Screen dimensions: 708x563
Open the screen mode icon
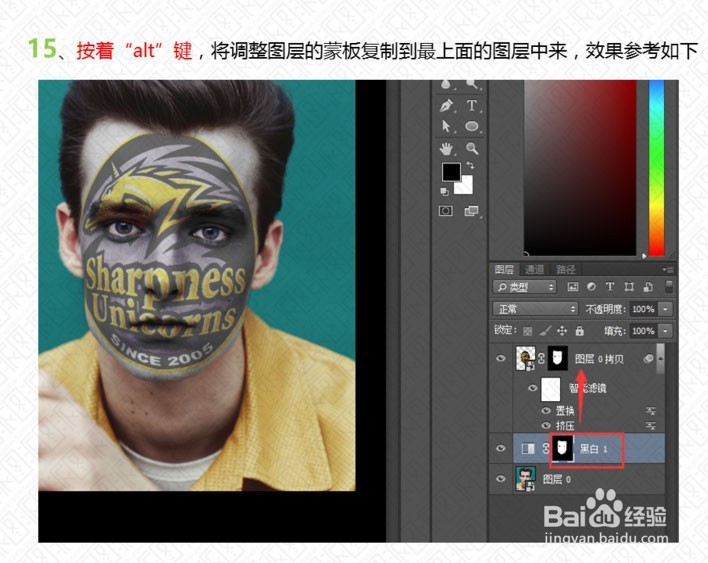471,211
